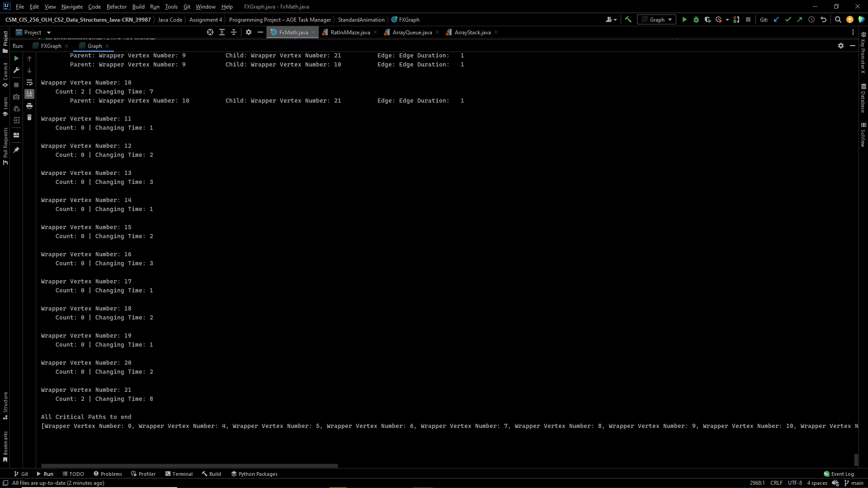Screen dimensions: 868x488
Task: Click the line:column indicator 2968:1
Action: click(x=757, y=483)
